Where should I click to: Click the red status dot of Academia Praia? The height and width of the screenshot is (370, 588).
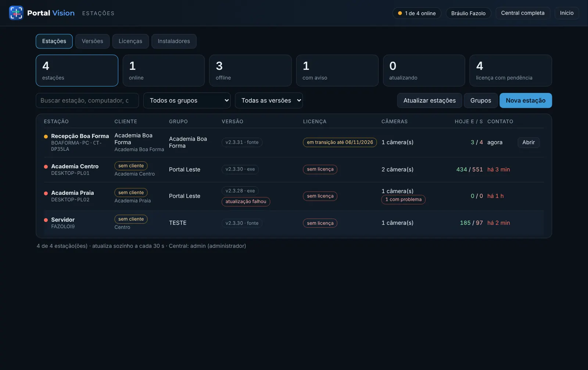click(x=46, y=193)
